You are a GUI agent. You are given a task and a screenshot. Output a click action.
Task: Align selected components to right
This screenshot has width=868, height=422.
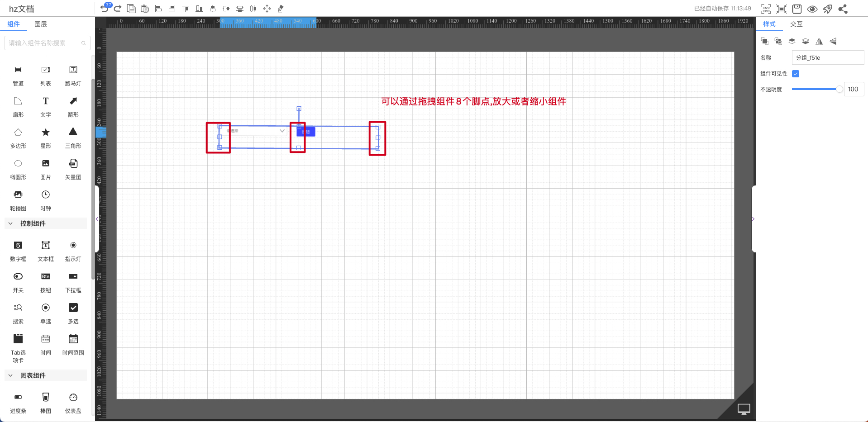[172, 9]
